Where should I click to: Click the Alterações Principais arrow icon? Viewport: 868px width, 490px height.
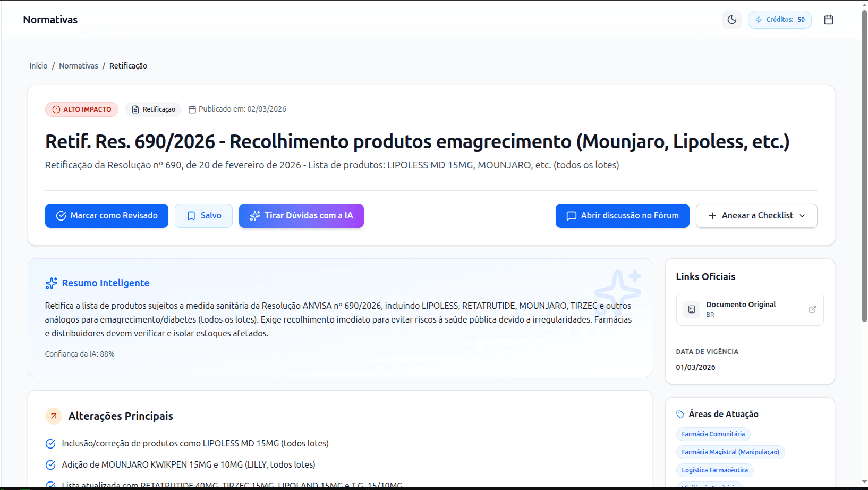click(x=54, y=416)
